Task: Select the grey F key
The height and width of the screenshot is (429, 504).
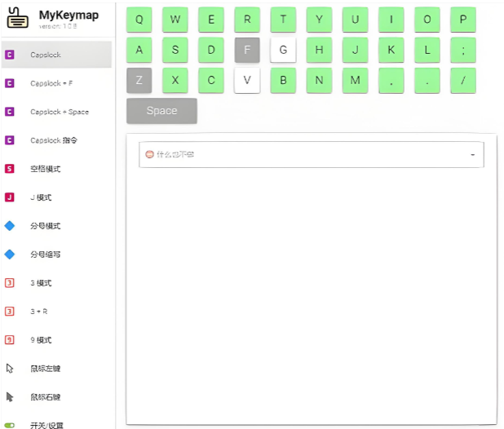Action: (247, 50)
